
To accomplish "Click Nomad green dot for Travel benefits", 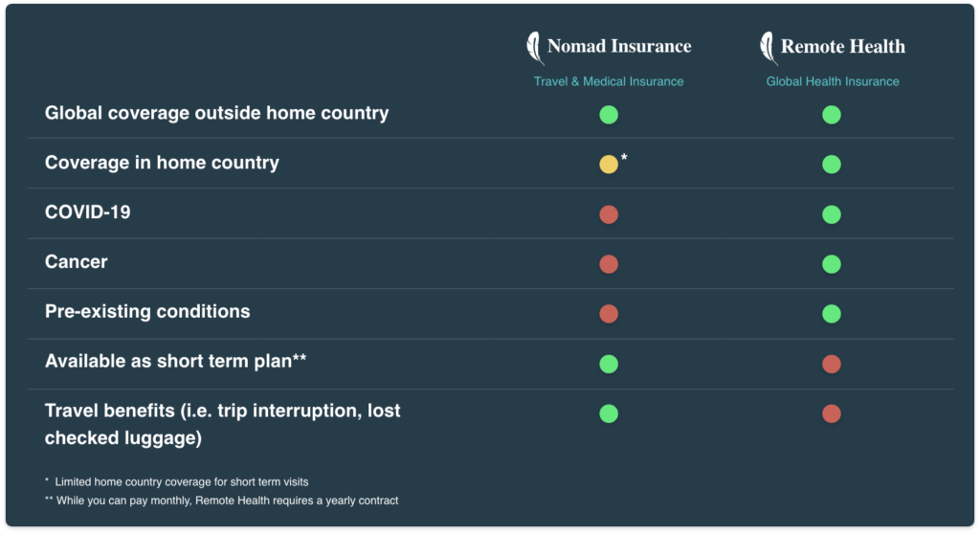I will click(x=609, y=413).
